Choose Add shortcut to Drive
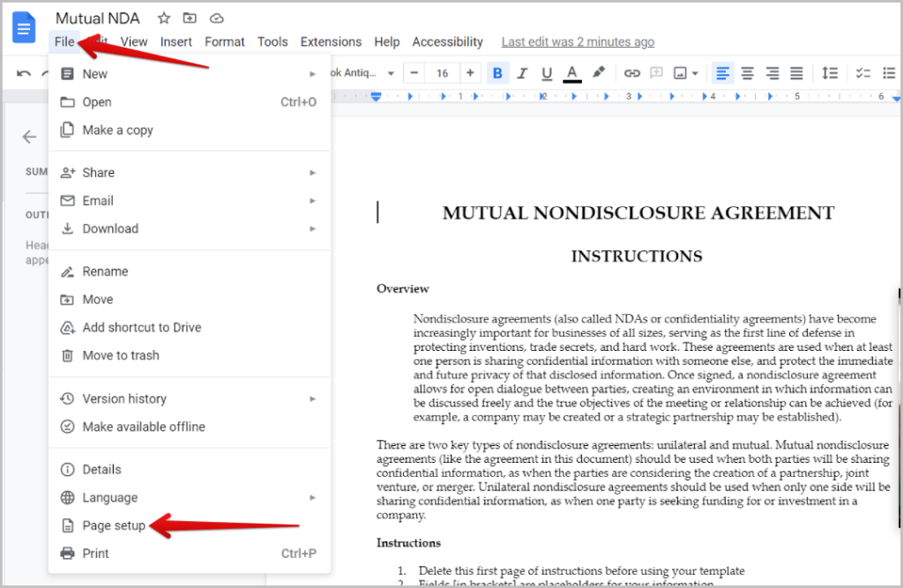 pos(189,328)
